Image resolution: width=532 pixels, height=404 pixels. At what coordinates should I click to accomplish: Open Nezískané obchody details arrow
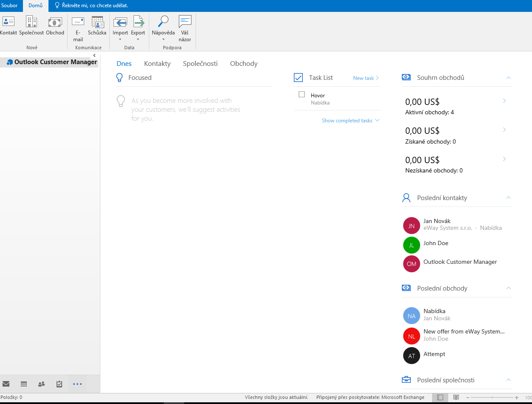[x=504, y=159]
